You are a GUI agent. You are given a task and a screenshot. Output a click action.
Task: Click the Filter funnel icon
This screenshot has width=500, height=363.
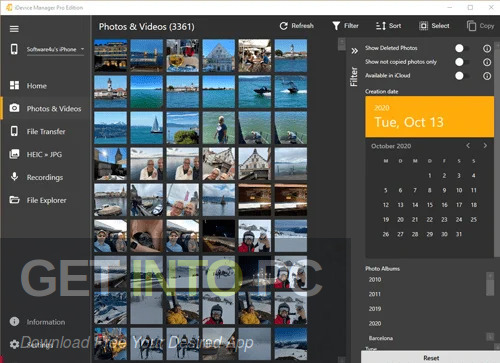pos(336,26)
